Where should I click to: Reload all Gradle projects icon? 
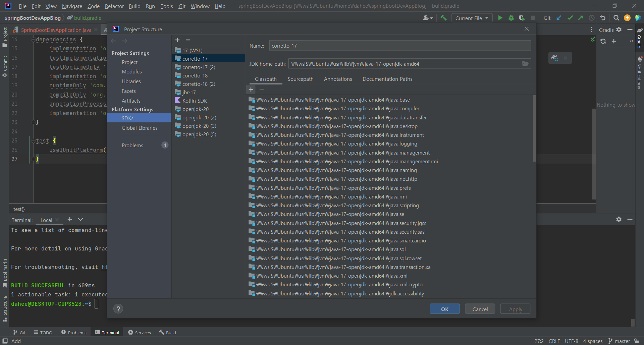[x=603, y=41]
